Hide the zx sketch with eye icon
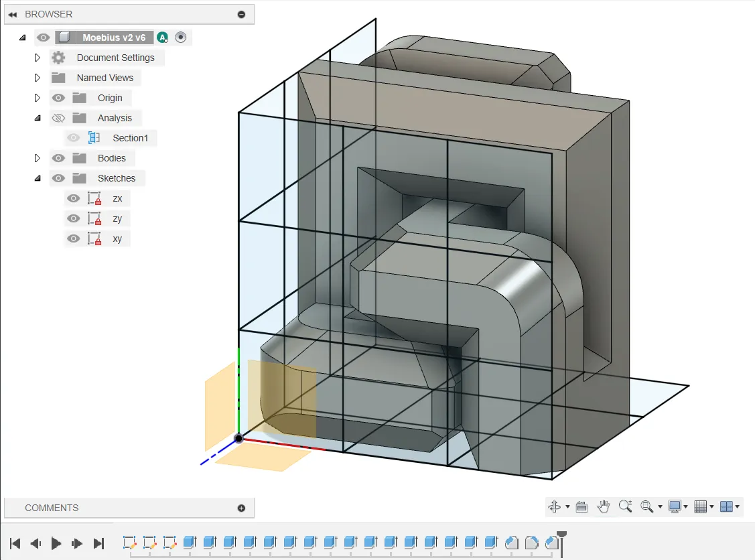 click(x=74, y=198)
